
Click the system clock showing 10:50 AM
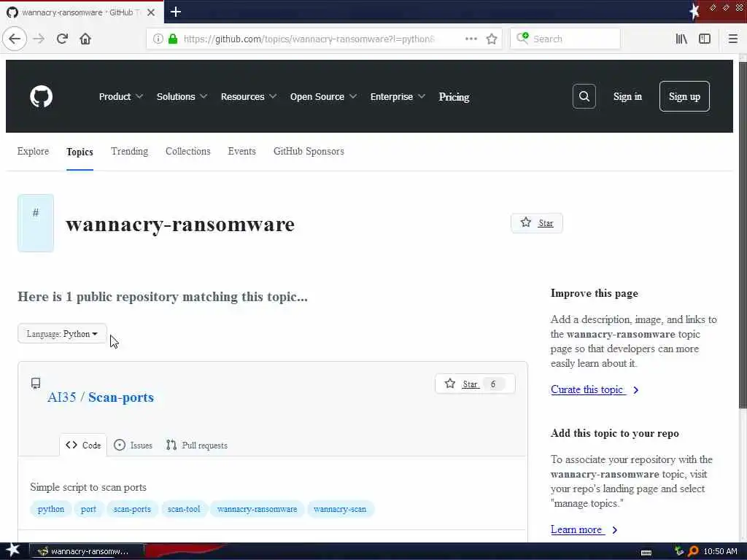[720, 551]
